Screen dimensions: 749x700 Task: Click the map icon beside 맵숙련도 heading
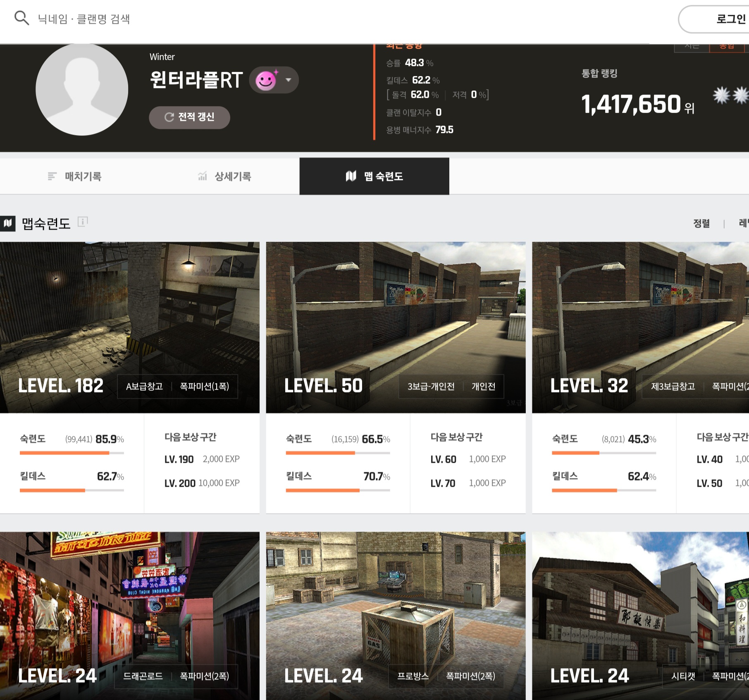[8, 224]
